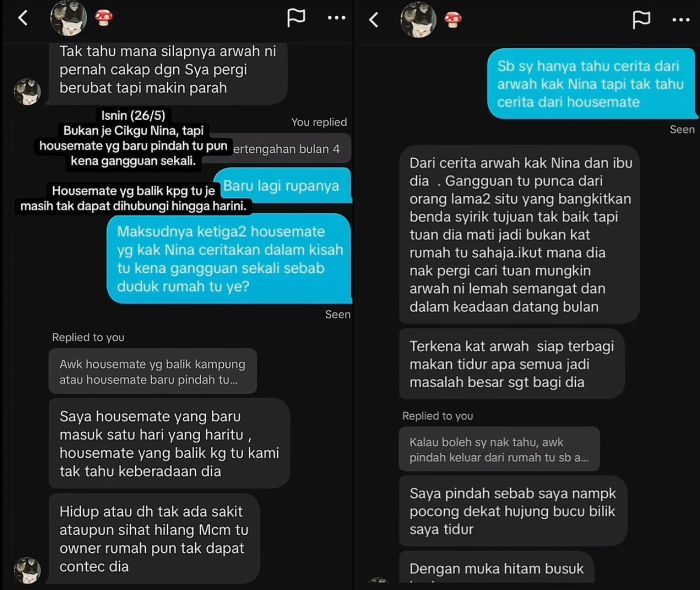This screenshot has width=700, height=590.
Task: Tap the back arrow in left chat
Action: (x=23, y=18)
